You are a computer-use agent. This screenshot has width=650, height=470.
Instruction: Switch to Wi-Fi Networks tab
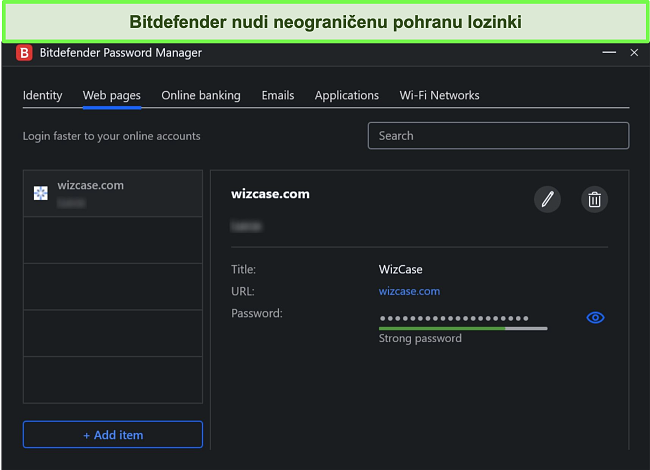tap(439, 95)
